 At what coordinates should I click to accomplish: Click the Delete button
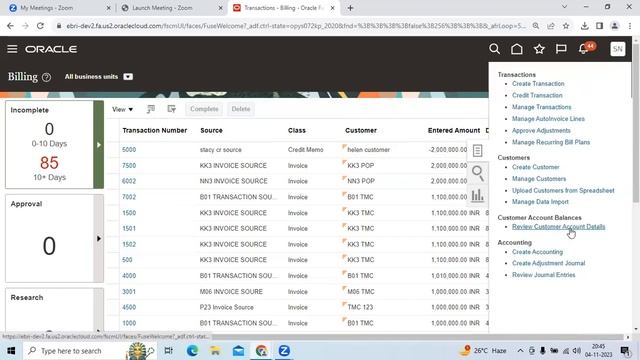pos(241,109)
